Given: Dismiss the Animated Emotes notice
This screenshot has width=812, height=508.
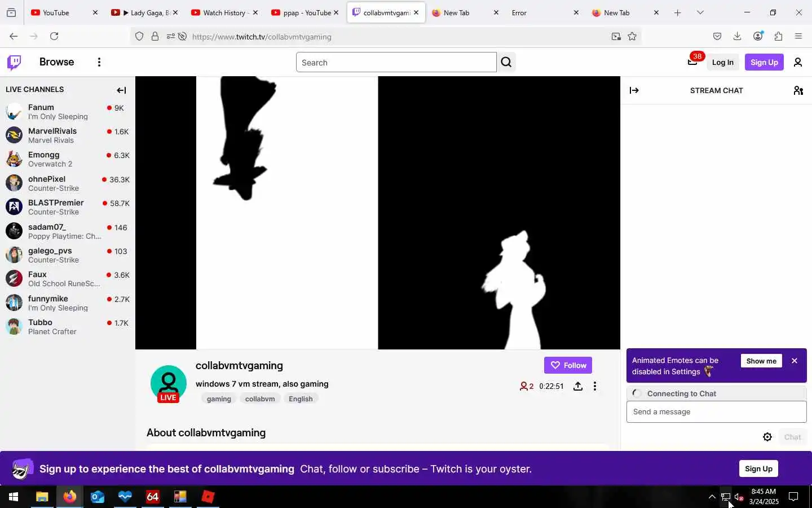Looking at the screenshot, I should click(x=795, y=361).
